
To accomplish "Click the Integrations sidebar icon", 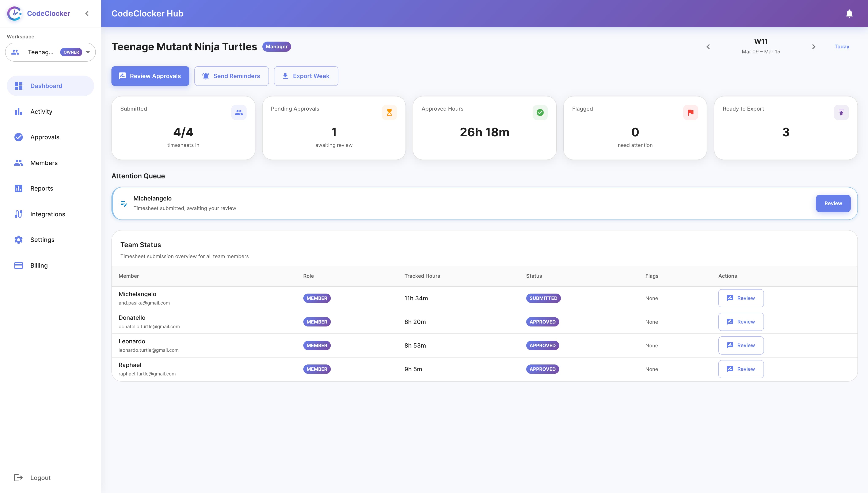I will 18,214.
